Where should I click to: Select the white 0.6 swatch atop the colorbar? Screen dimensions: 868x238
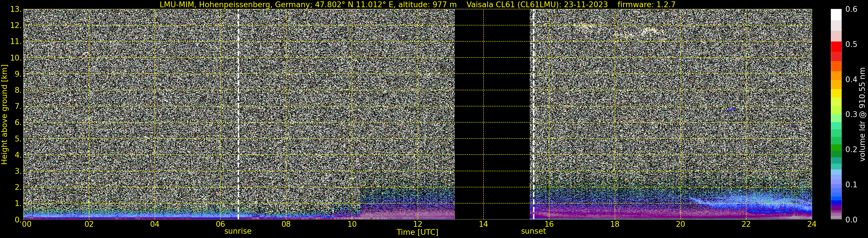point(836,15)
